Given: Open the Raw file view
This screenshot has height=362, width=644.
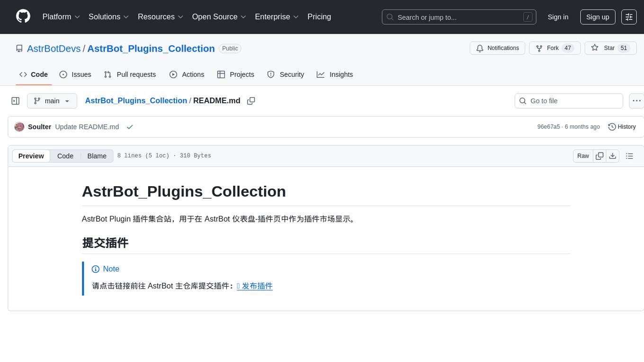Looking at the screenshot, I should coord(583,156).
